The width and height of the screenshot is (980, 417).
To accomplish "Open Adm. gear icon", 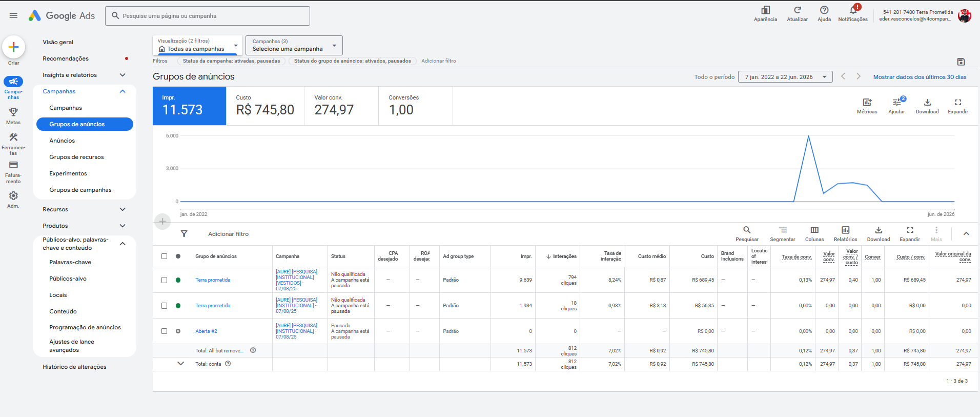I will click(13, 196).
